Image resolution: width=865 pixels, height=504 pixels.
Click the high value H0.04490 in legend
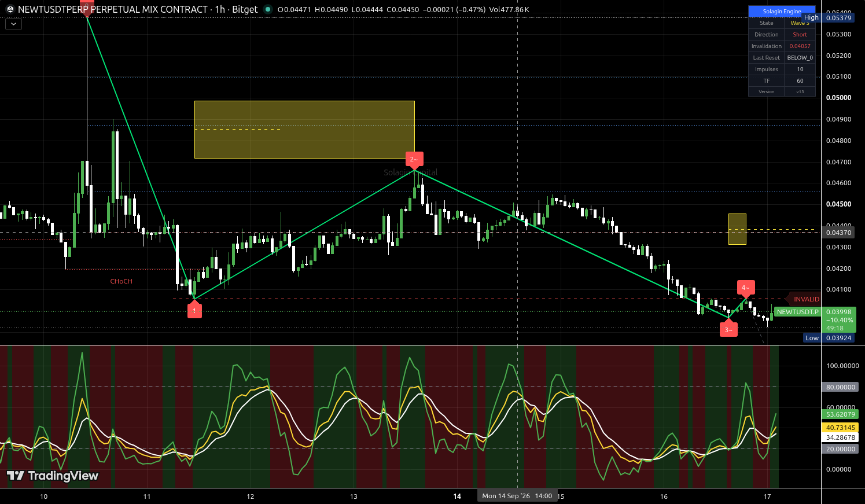pyautogui.click(x=332, y=10)
